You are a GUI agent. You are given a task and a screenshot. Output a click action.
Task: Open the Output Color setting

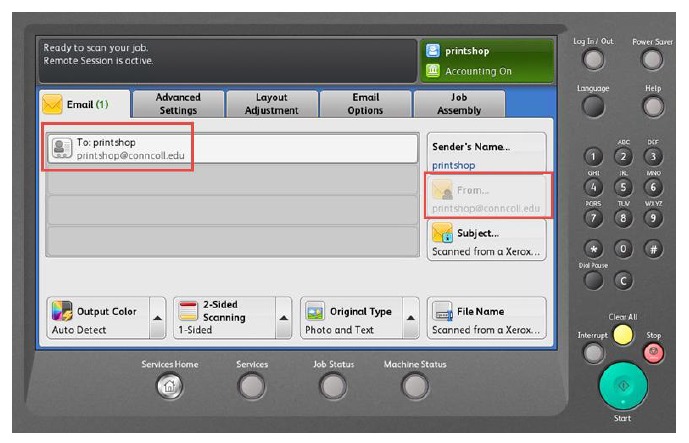98,318
